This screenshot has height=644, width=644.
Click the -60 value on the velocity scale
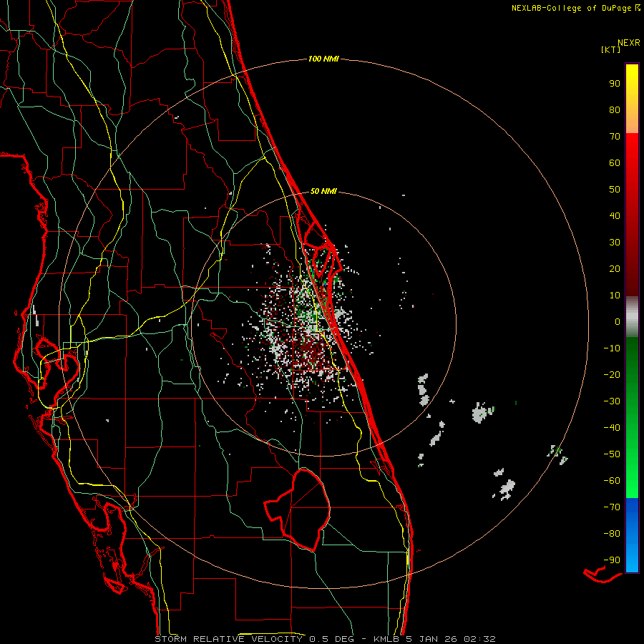point(612,481)
